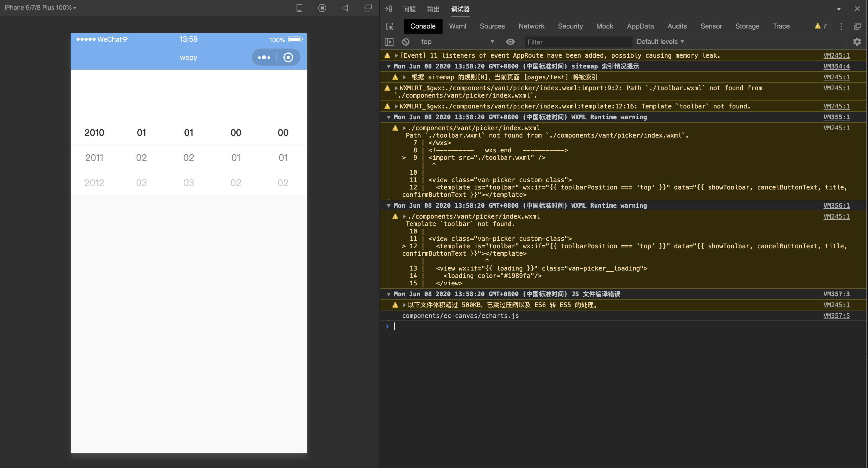Image resolution: width=868 pixels, height=468 pixels.
Task: Click the capsule menu dots in the mini program
Action: [x=264, y=57]
